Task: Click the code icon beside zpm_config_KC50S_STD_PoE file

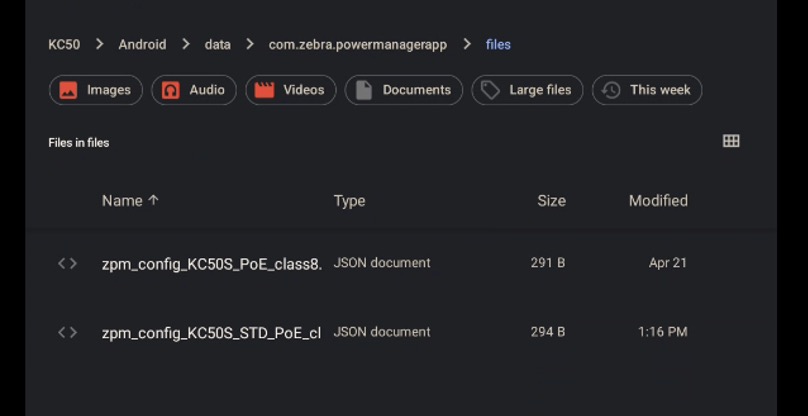Action: click(x=68, y=332)
